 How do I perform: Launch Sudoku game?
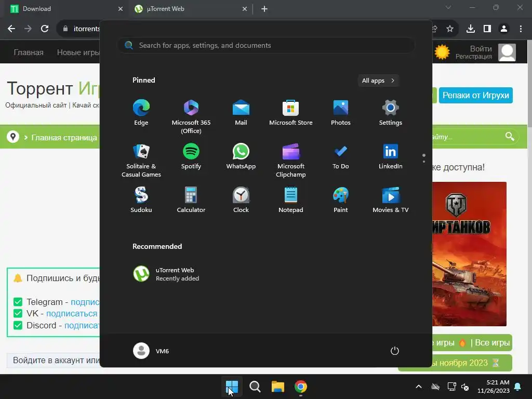(141, 200)
